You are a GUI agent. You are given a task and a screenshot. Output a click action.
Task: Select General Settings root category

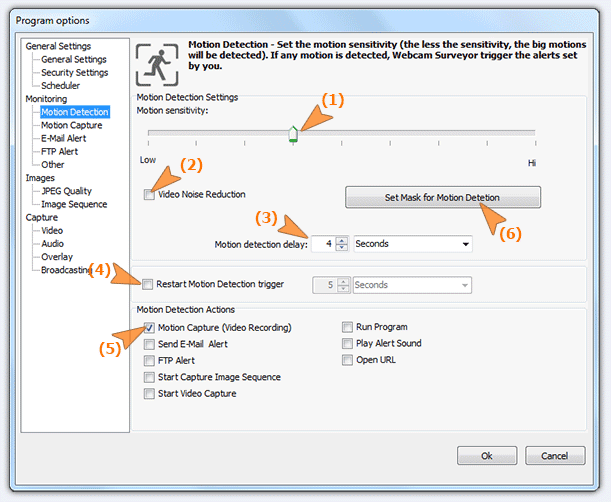point(58,46)
